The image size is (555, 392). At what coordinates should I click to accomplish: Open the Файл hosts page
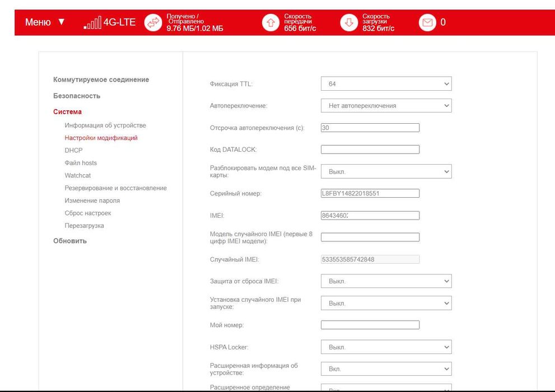click(80, 163)
